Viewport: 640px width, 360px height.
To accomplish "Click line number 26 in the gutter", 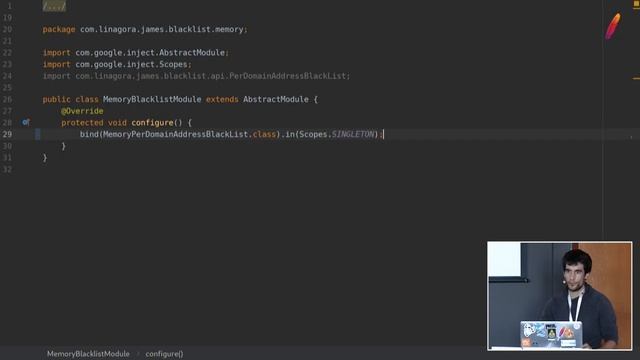I will [x=7, y=100].
